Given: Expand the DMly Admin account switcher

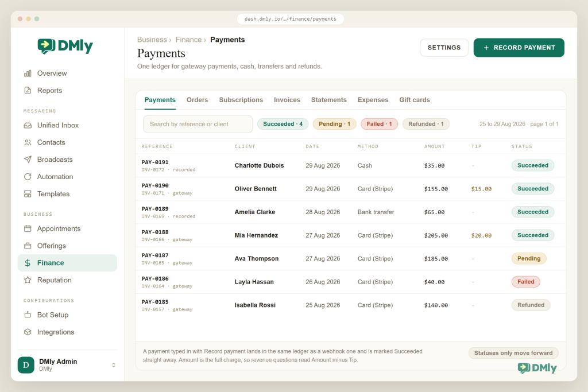Looking at the screenshot, I should [x=114, y=365].
